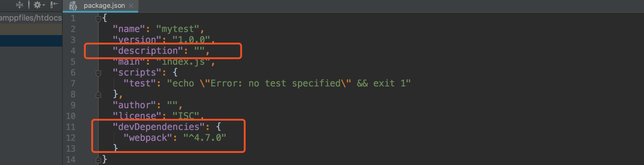Viewport: 644px width, 165px height.
Task: Click the fold end marker on line 14
Action: tap(98, 160)
